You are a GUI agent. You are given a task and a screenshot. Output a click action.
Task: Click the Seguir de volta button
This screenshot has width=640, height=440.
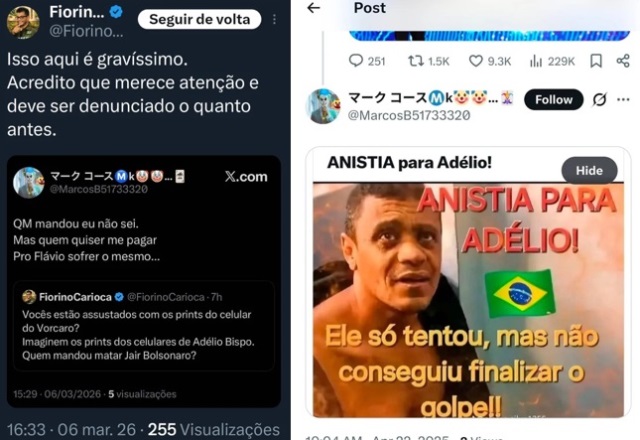click(x=200, y=19)
